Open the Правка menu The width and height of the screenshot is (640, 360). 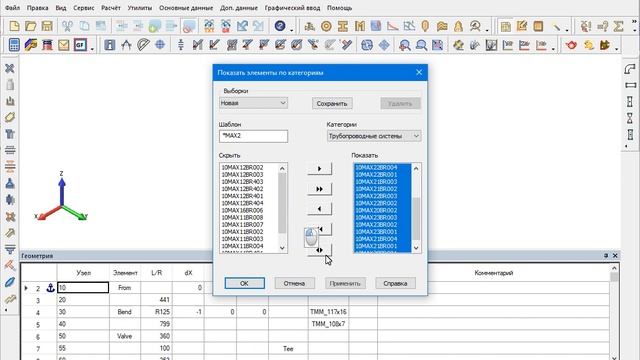point(38,8)
